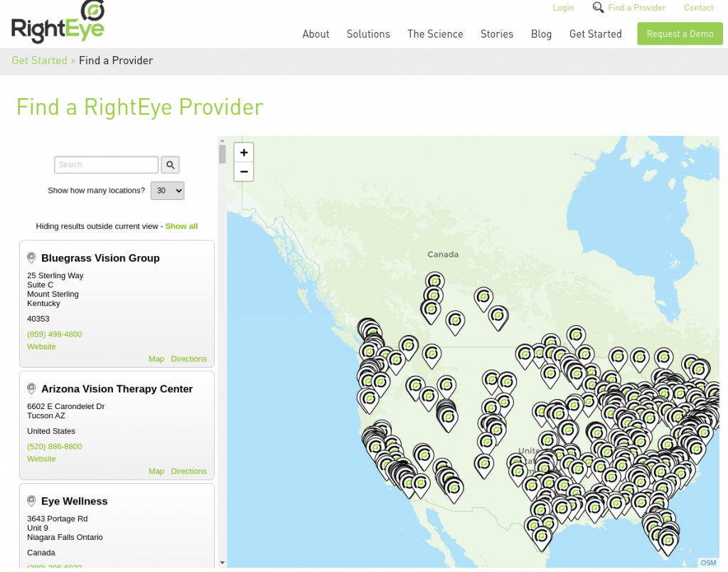Click the provider Search input field

click(x=107, y=165)
